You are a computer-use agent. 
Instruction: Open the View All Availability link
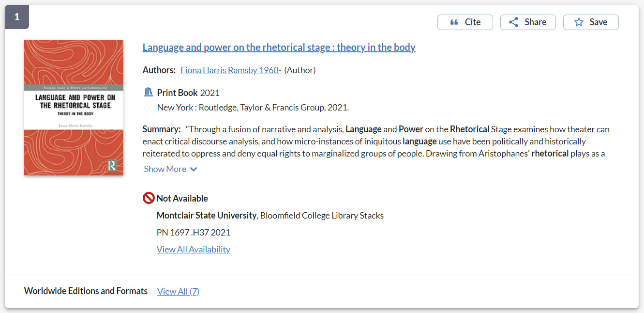click(193, 250)
